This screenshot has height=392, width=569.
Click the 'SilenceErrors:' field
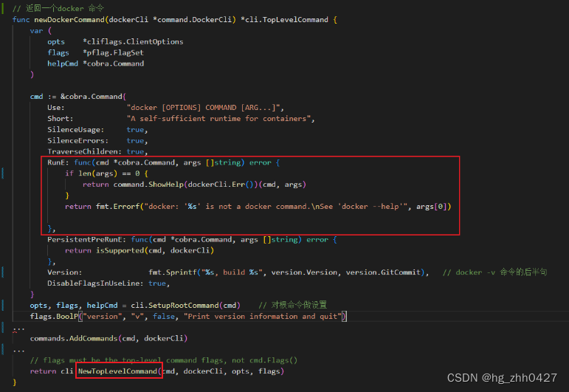tap(77, 140)
